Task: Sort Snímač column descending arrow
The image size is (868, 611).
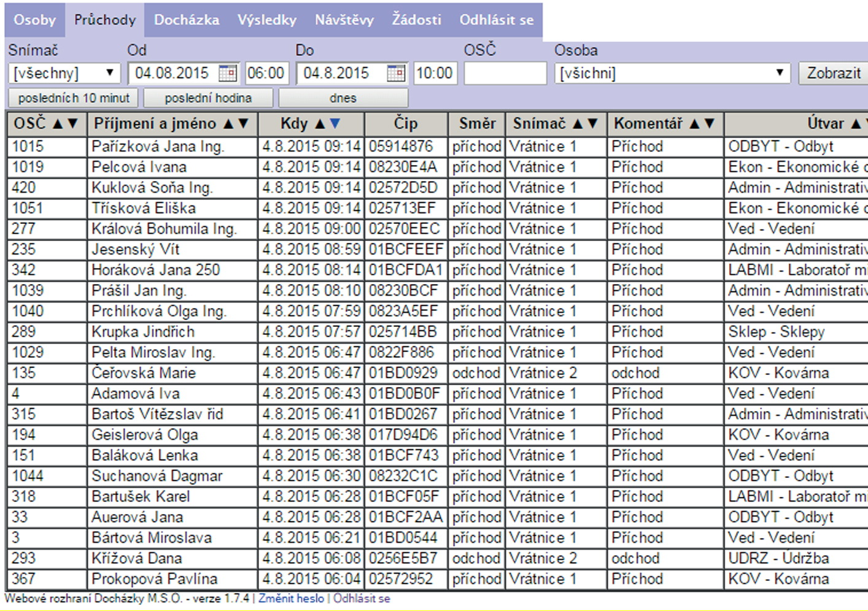Action: (592, 124)
